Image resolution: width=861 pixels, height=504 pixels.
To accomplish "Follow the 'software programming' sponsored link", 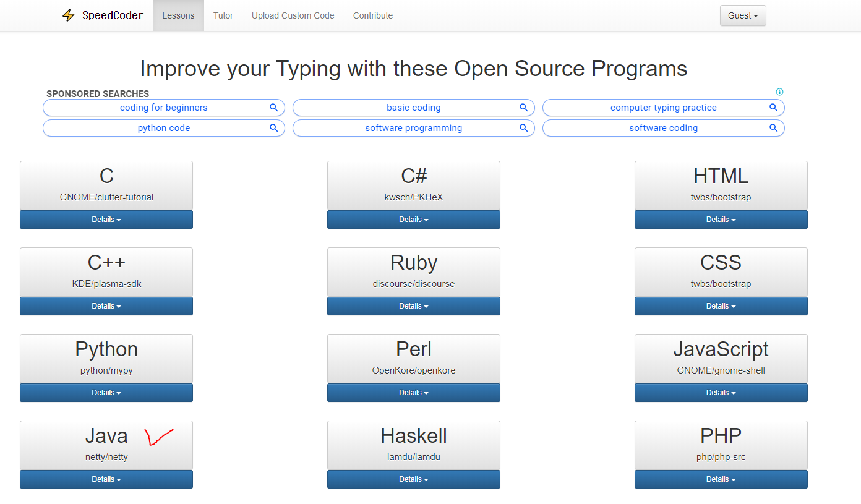I will coord(414,128).
